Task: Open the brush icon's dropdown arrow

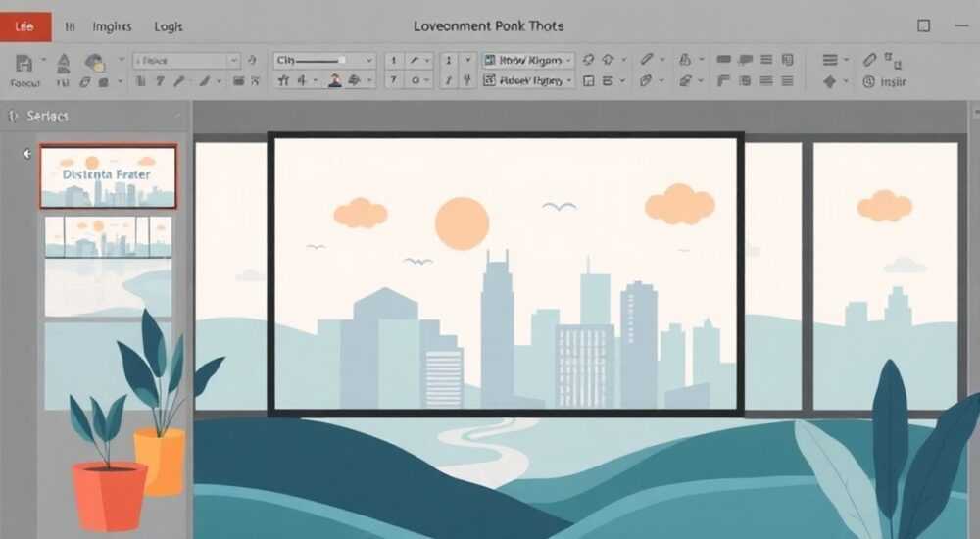Action: point(219,81)
